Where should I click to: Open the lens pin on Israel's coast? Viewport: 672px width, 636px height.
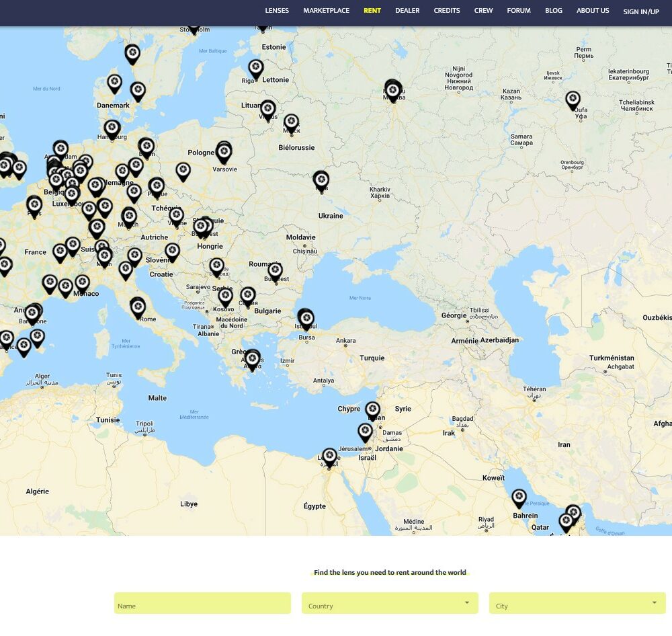click(365, 432)
